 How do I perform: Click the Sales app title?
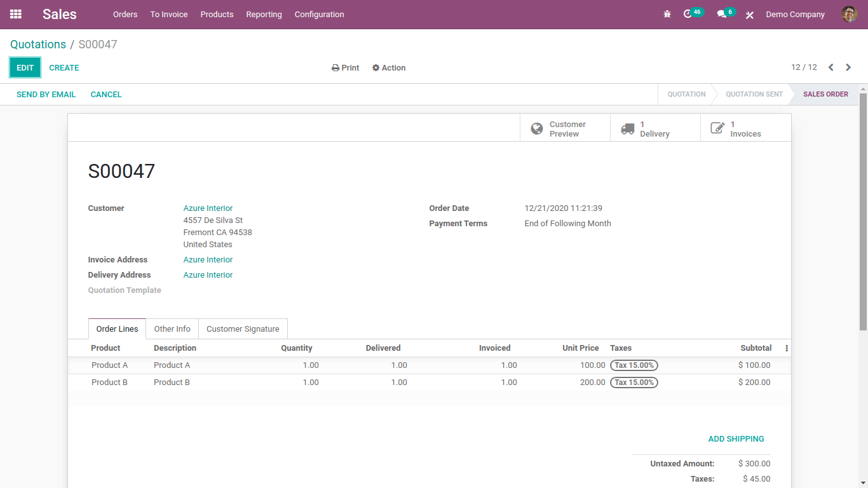coord(60,14)
